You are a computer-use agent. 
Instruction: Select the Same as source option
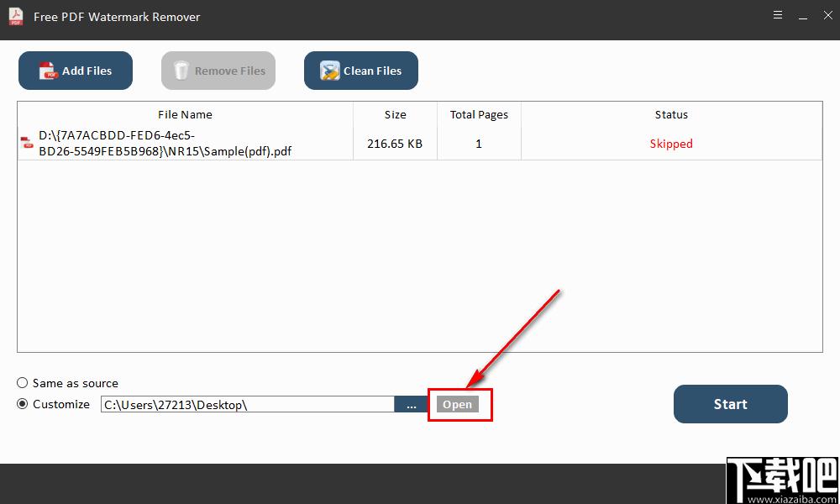(x=22, y=383)
